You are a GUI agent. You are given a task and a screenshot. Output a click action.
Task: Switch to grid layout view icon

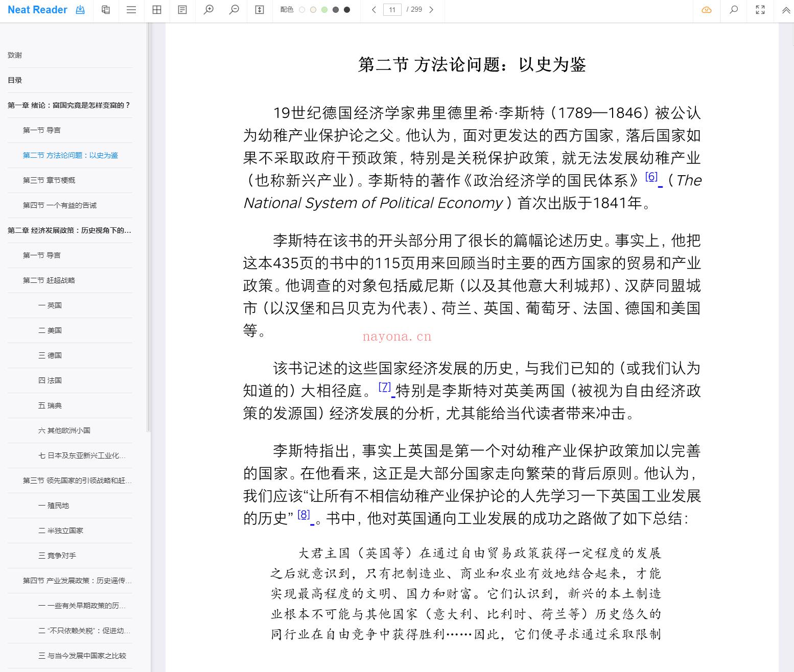[157, 10]
